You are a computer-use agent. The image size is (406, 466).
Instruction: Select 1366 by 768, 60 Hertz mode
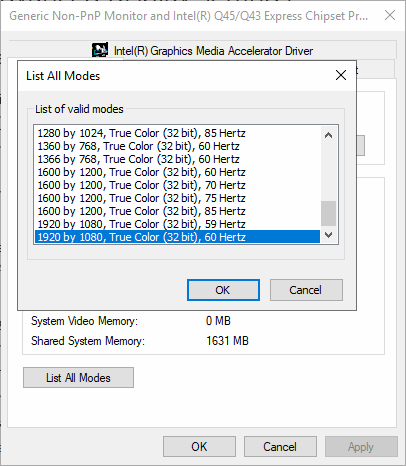tap(177, 159)
